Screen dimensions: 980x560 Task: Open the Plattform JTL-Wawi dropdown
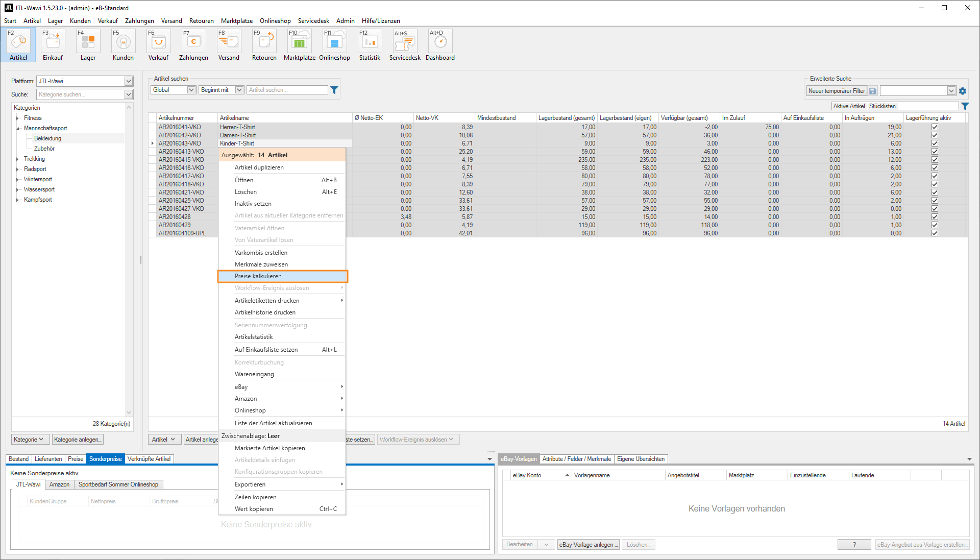point(129,81)
